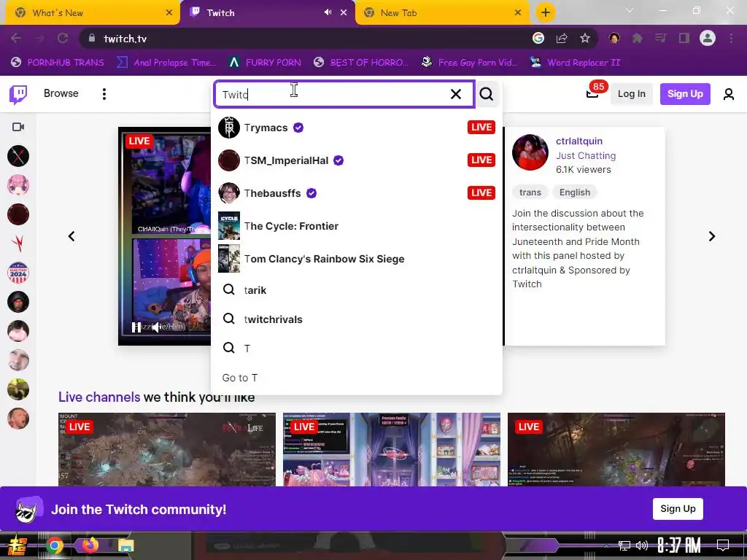
Task: Go to the previous carousel stream
Action: pos(71,236)
